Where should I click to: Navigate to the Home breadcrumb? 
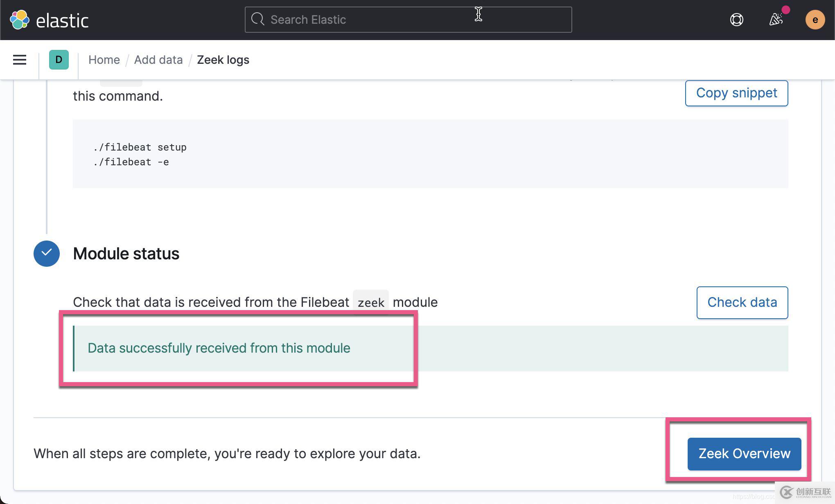103,59
